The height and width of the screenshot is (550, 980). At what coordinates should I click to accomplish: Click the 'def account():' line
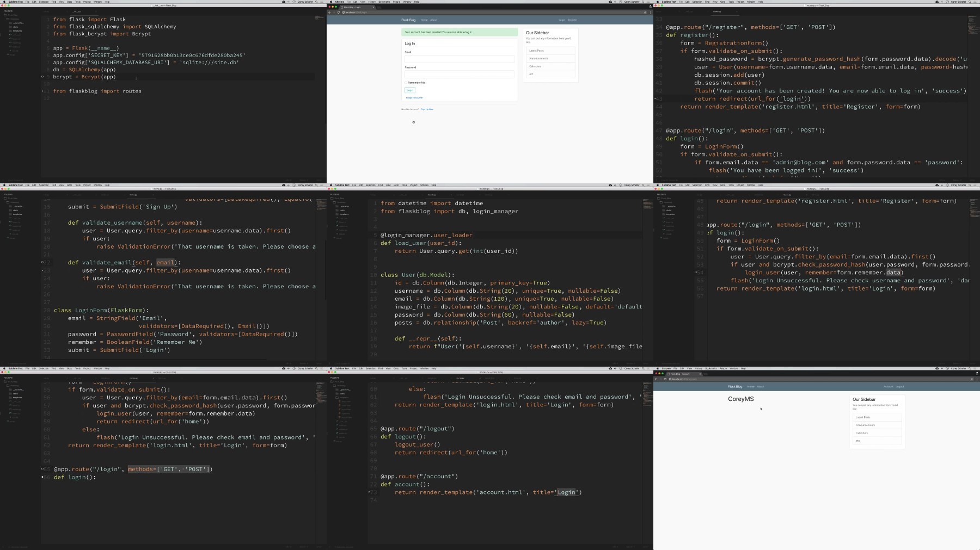405,484
